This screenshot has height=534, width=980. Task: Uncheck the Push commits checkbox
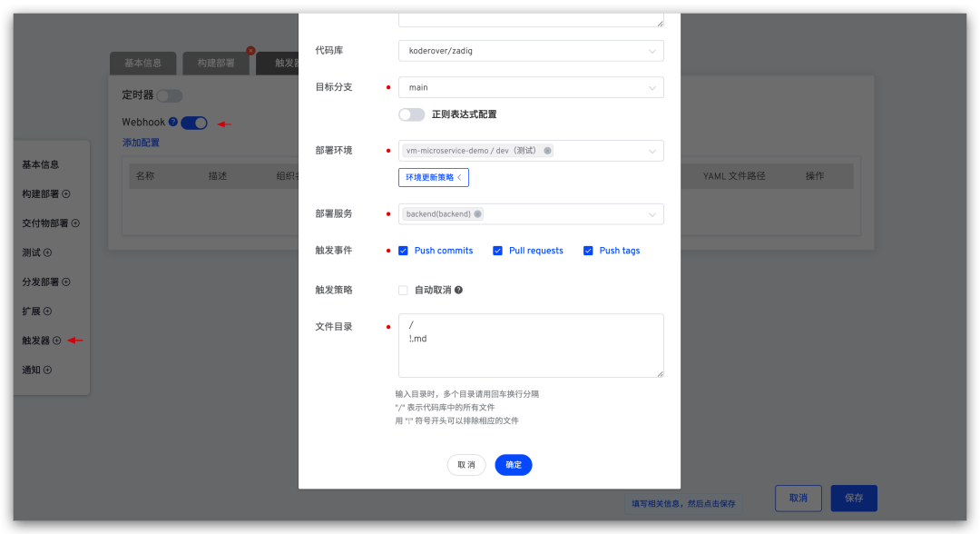(x=403, y=251)
